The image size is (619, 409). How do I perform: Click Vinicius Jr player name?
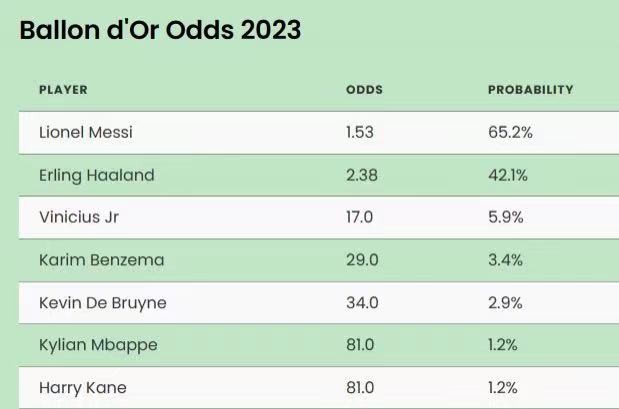pyautogui.click(x=79, y=217)
